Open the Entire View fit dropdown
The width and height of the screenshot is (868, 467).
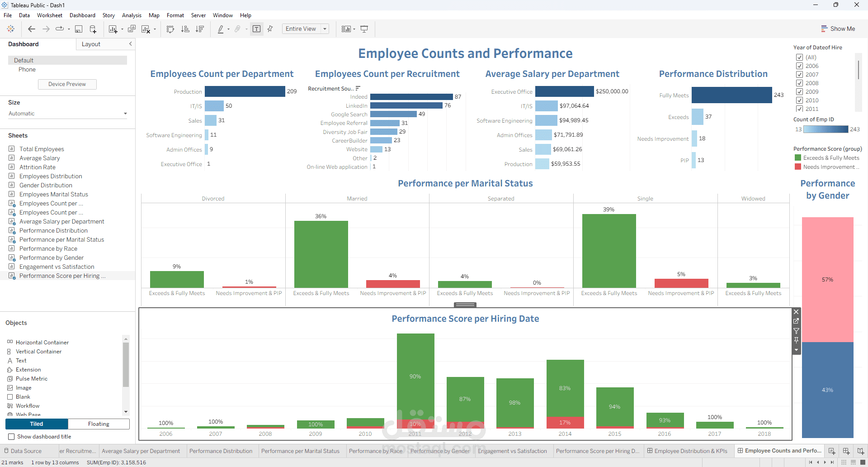325,29
